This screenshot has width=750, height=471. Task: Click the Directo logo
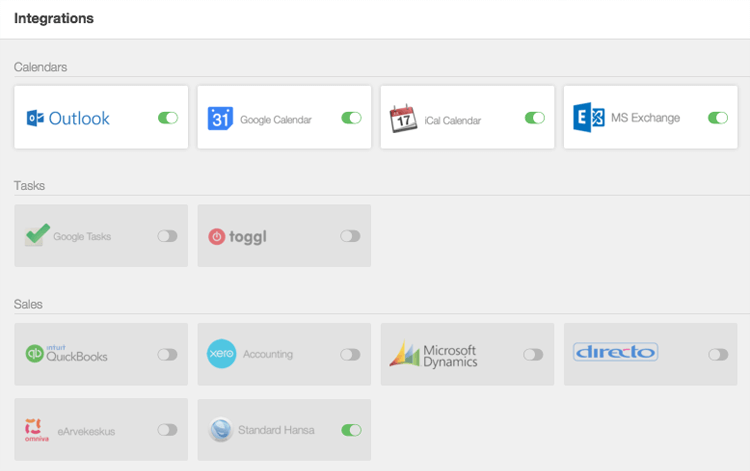(616, 352)
